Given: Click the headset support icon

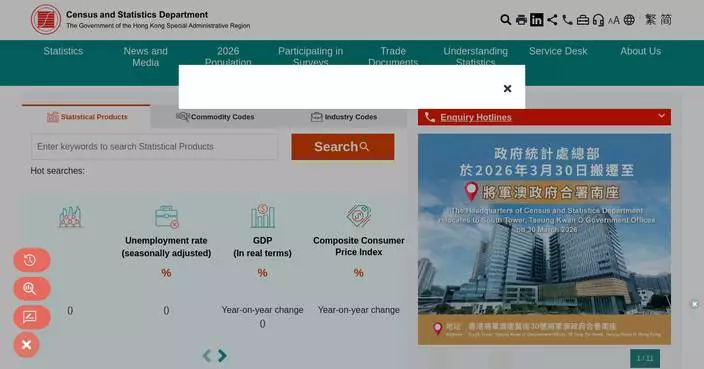Looking at the screenshot, I should 598,20.
